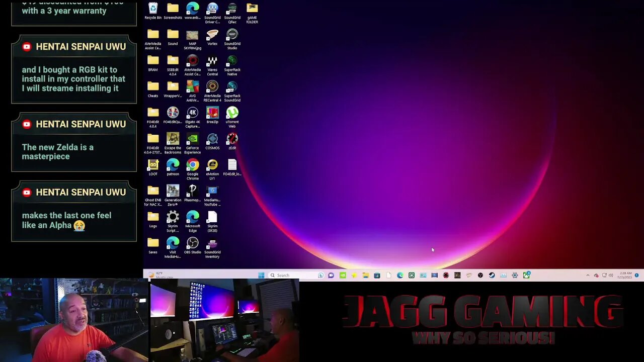This screenshot has width=644, height=362.
Task: Open the Cheats folder
Action: pos(153,89)
